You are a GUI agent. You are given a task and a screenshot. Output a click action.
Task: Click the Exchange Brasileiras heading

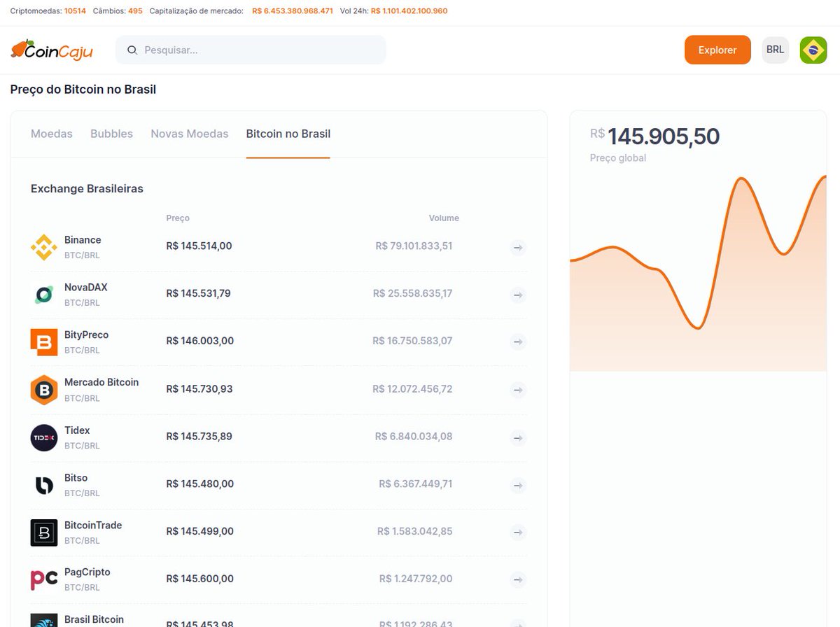[87, 189]
